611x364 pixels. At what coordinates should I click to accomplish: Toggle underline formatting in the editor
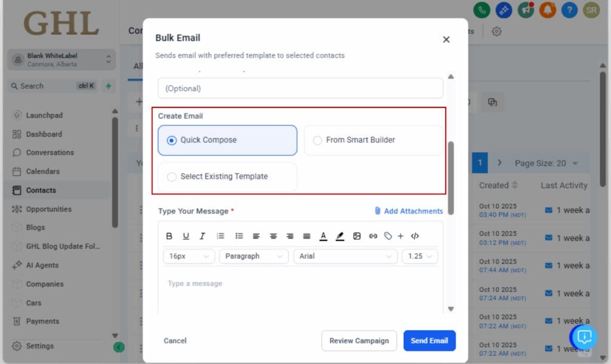(186, 236)
